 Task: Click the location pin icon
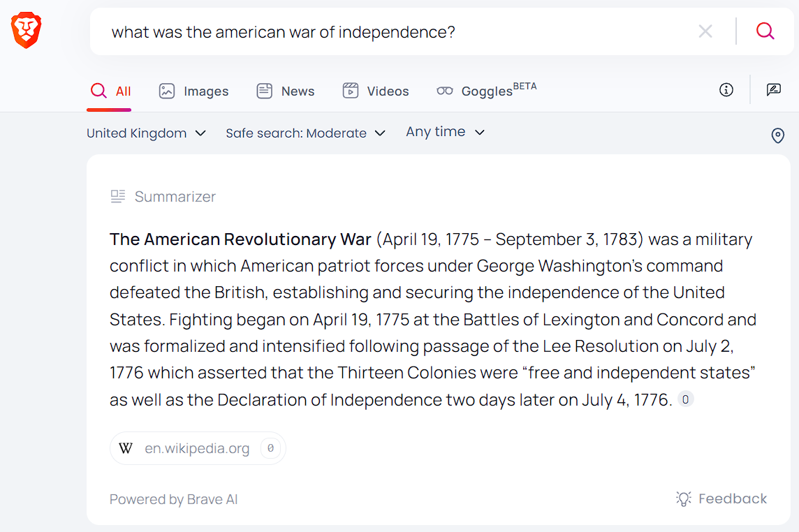(777, 135)
